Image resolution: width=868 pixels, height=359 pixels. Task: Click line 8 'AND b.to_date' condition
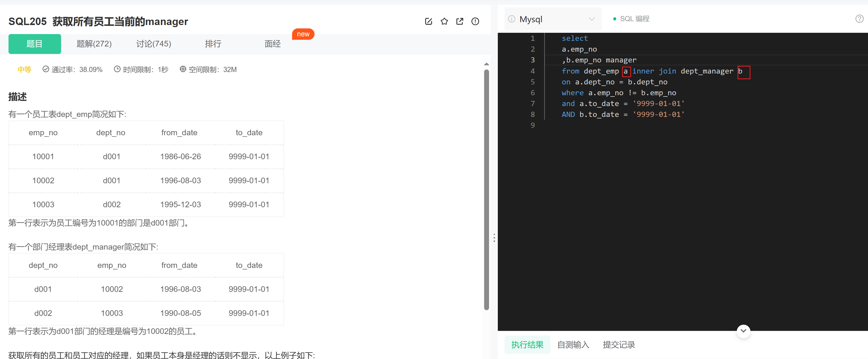pyautogui.click(x=623, y=114)
